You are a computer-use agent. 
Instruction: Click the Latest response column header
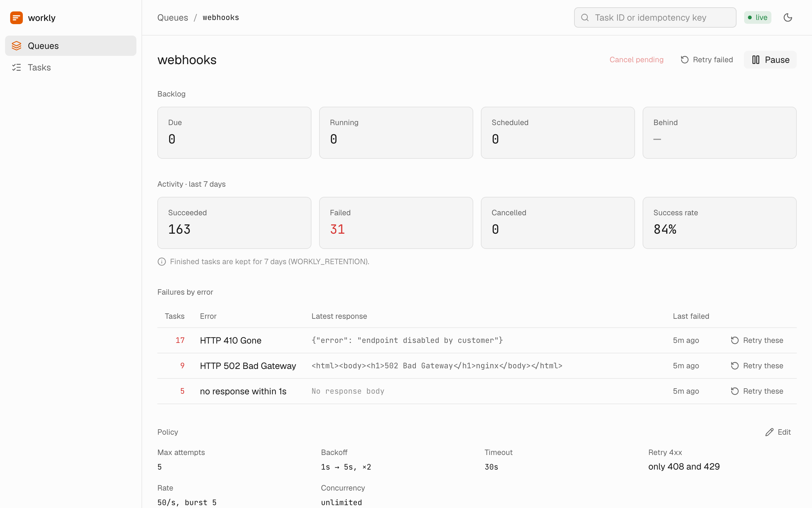(x=339, y=316)
